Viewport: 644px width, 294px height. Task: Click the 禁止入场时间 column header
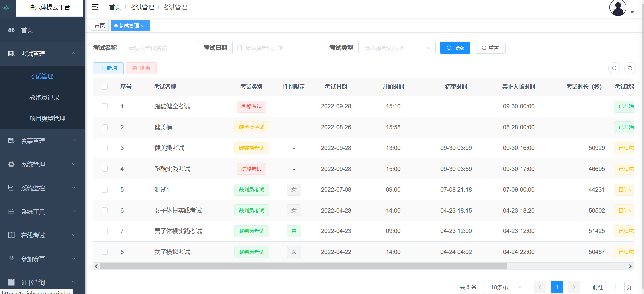pos(519,87)
